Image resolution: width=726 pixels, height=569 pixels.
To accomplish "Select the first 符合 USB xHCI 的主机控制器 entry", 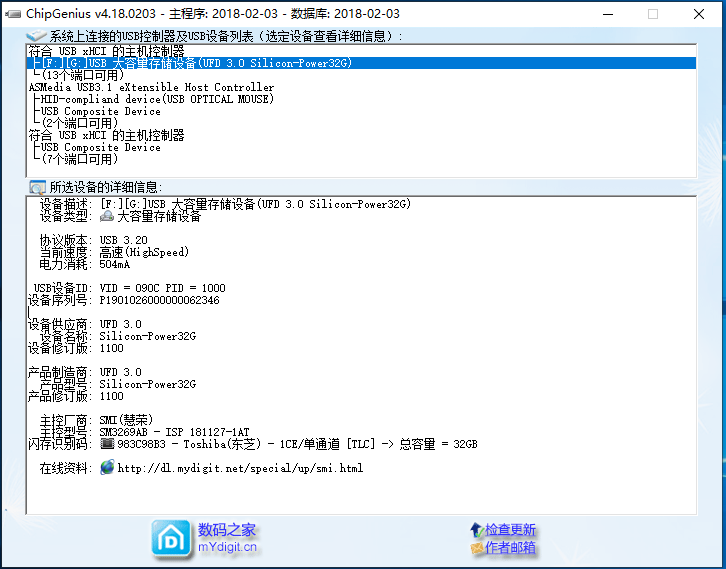I will click(x=107, y=51).
